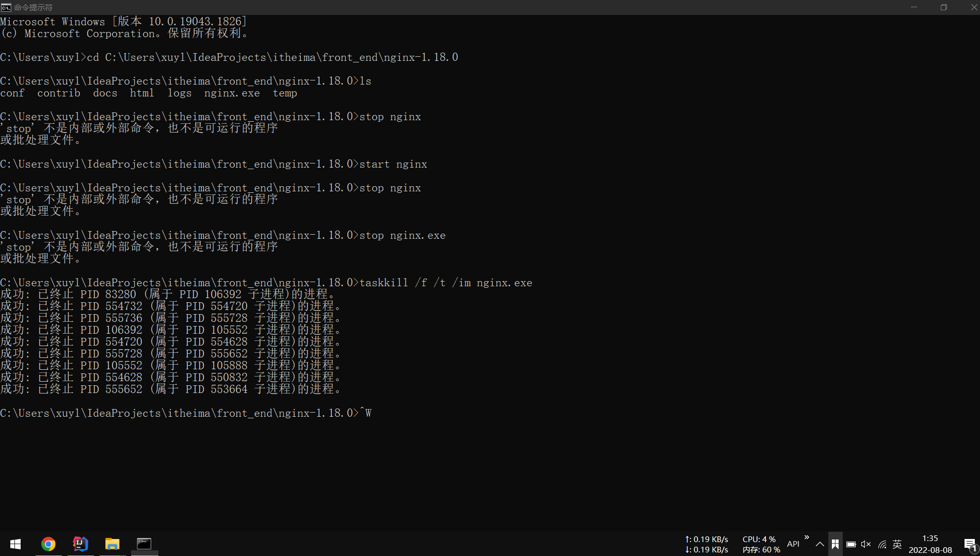Click the line terminating PID 555736
This screenshot has height=556, width=980.
(170, 318)
